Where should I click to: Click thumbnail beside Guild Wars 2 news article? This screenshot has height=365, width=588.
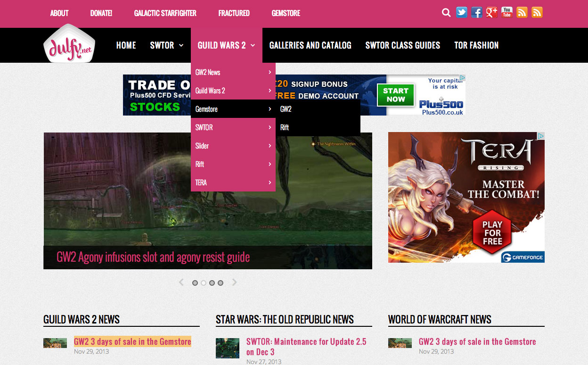(55, 343)
